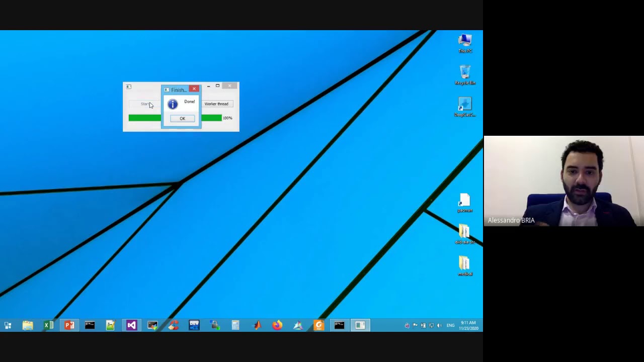The width and height of the screenshot is (644, 362).
Task: Click the Worker thread button
Action: 216,104
